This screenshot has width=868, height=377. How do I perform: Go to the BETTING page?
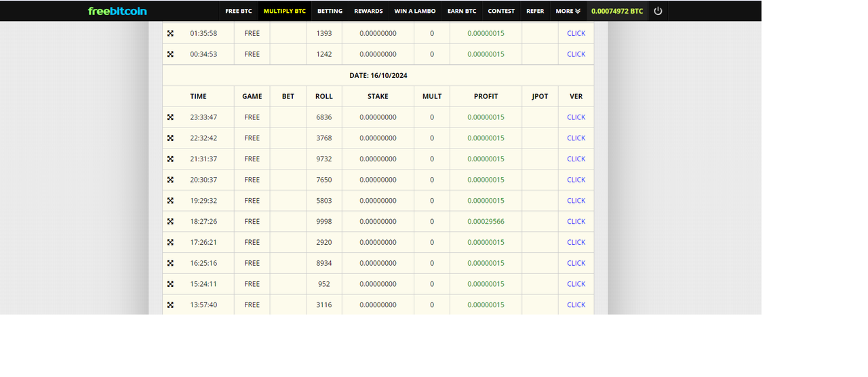click(330, 11)
